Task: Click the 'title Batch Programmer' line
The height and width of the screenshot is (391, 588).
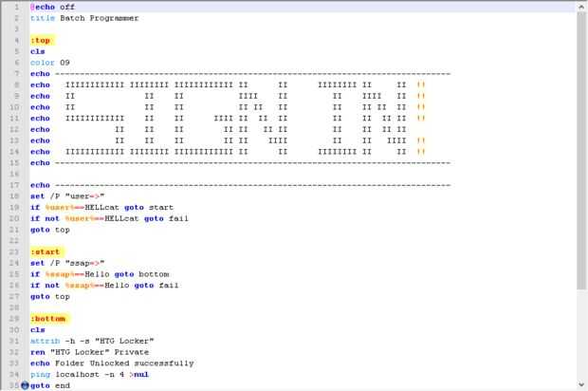Action: click(x=84, y=18)
